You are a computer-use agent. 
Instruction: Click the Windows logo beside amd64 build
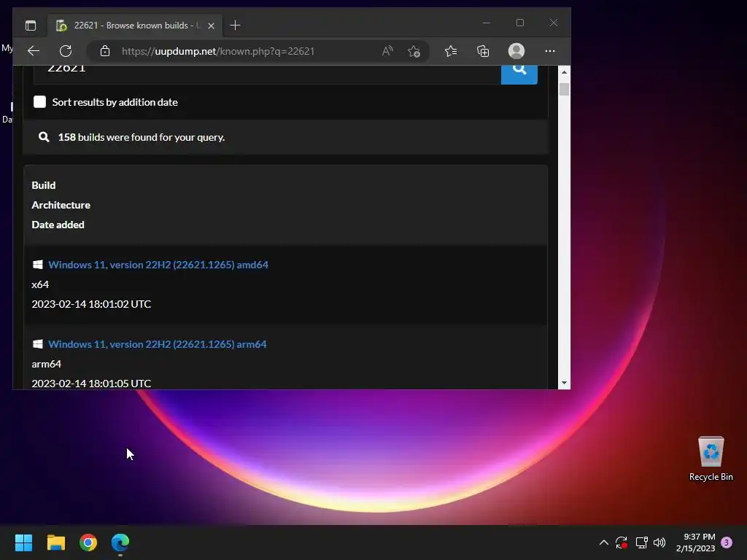pos(38,265)
